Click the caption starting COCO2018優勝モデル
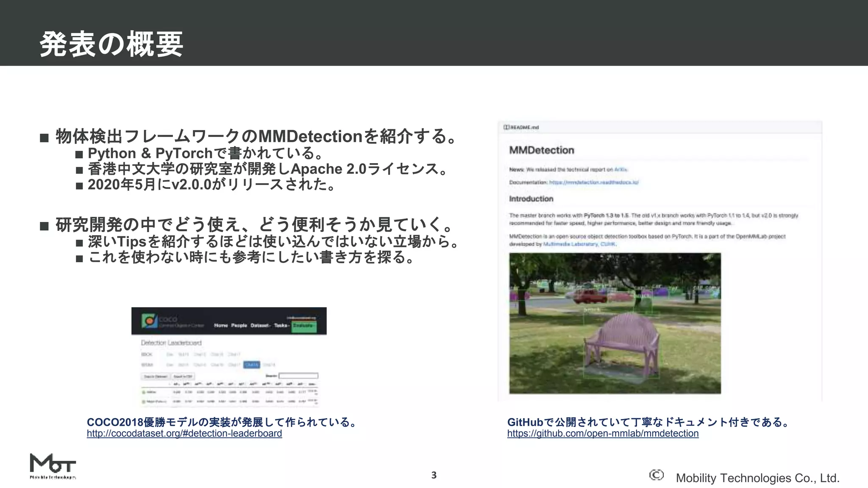The height and width of the screenshot is (488, 868). [222, 422]
